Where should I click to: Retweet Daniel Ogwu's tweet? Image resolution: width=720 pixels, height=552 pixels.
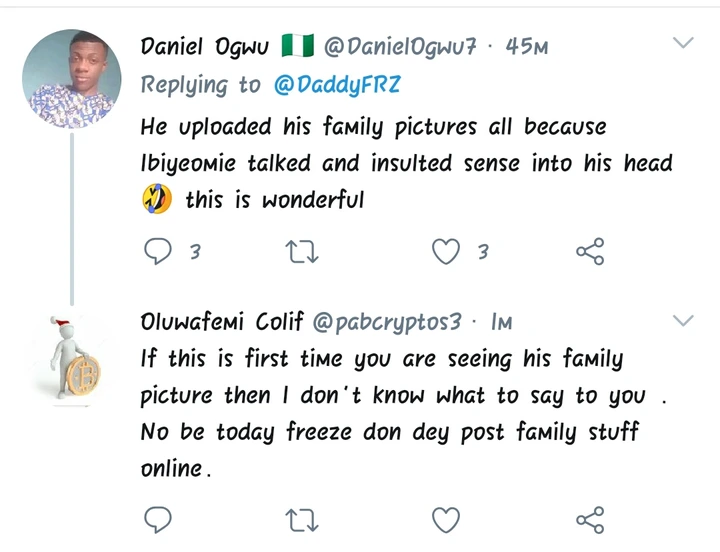(302, 252)
